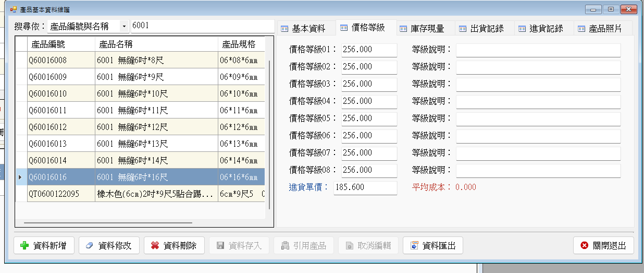644x273 pixels.
Task: Click the search text field containing 6001
Action: (203, 26)
